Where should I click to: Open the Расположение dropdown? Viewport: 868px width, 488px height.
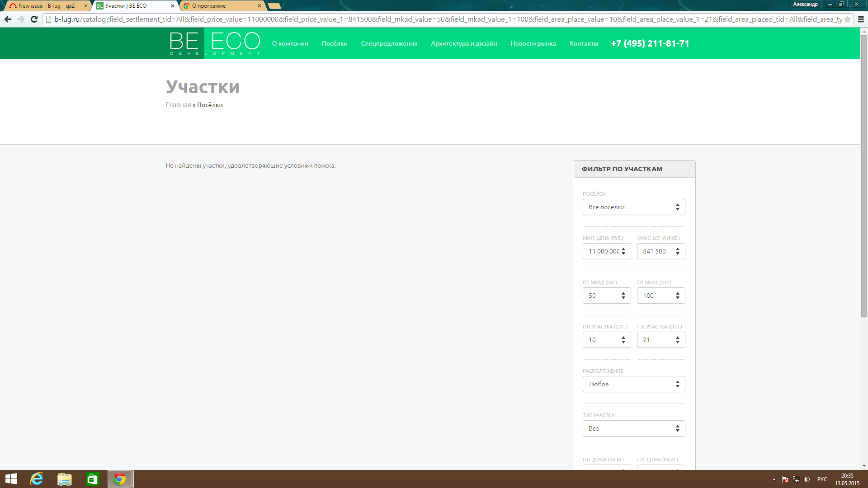[x=633, y=384]
